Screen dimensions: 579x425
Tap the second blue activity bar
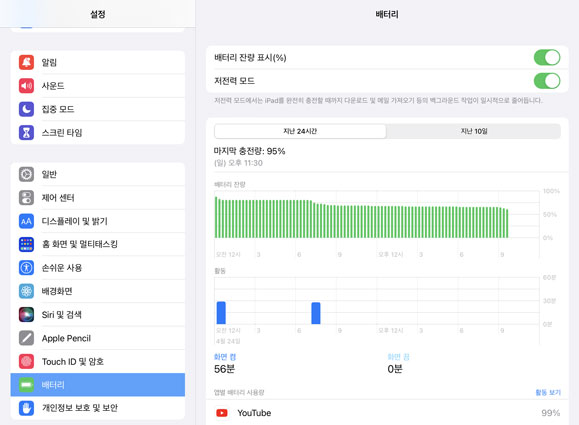(x=316, y=313)
